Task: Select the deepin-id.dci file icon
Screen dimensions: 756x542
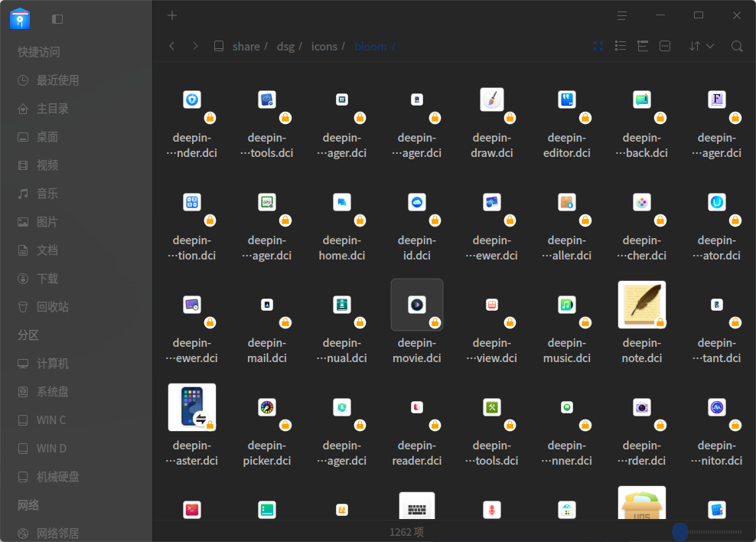Action: (x=417, y=202)
